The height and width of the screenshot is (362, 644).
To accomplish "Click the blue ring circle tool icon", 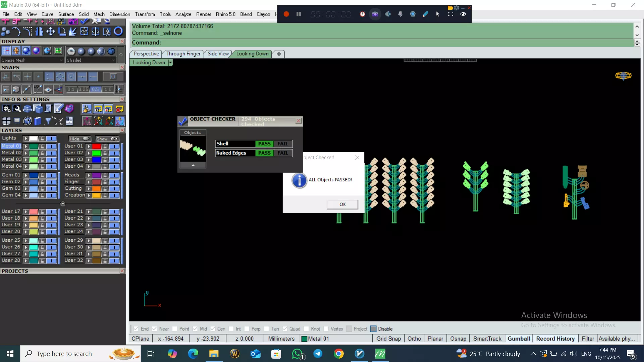I will pyautogui.click(x=118, y=32).
